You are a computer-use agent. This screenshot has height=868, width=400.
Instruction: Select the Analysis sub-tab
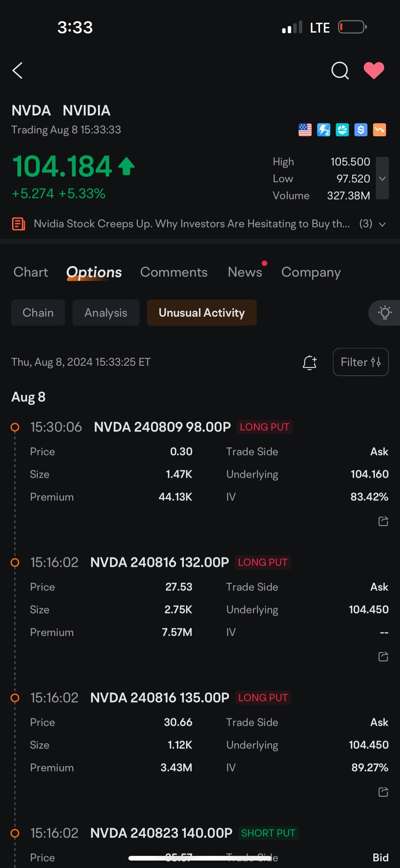pos(106,313)
